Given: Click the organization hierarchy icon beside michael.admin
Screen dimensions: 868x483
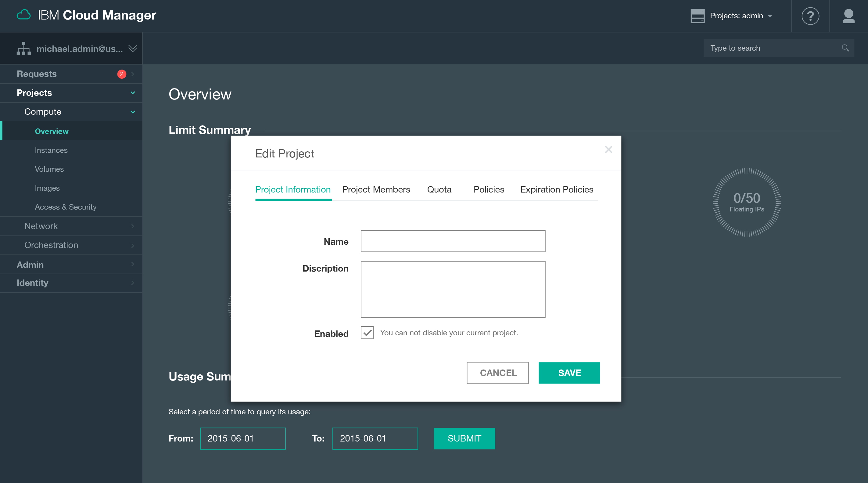Looking at the screenshot, I should pos(23,49).
